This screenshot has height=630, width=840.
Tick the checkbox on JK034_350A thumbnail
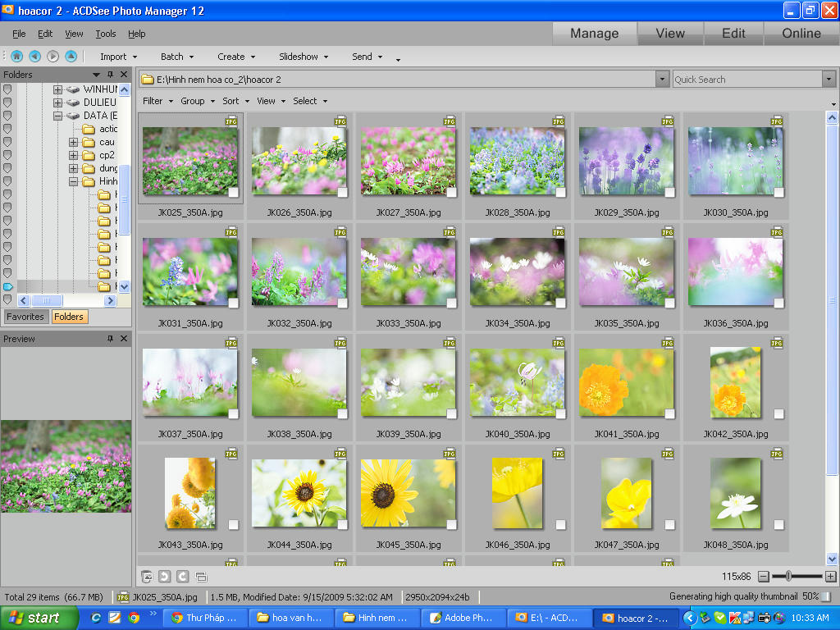coord(561,304)
